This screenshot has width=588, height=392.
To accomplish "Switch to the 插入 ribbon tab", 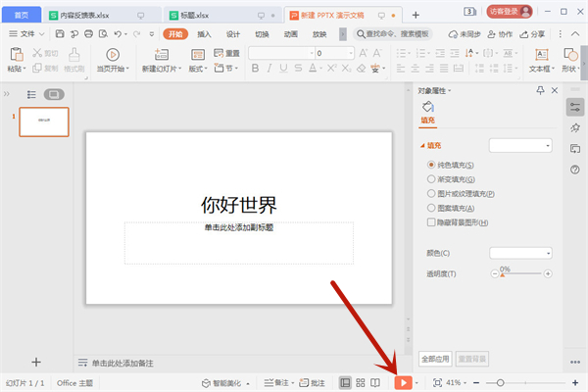I will (x=204, y=33).
